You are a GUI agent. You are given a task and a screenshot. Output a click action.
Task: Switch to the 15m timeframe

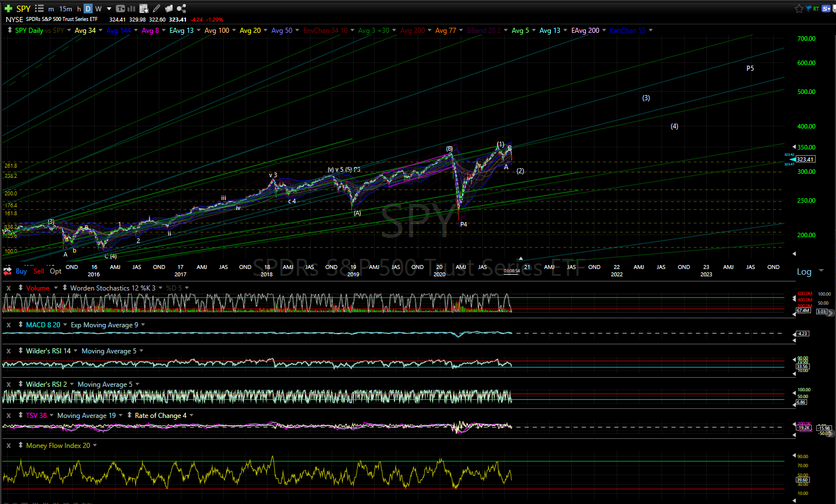click(66, 8)
